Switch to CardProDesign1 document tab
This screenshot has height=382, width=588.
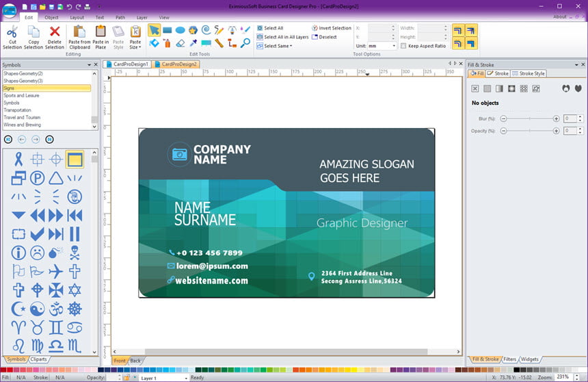click(x=127, y=64)
